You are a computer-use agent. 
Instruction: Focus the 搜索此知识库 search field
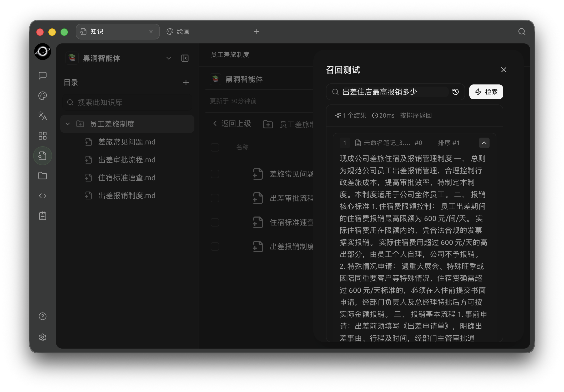pyautogui.click(x=127, y=102)
